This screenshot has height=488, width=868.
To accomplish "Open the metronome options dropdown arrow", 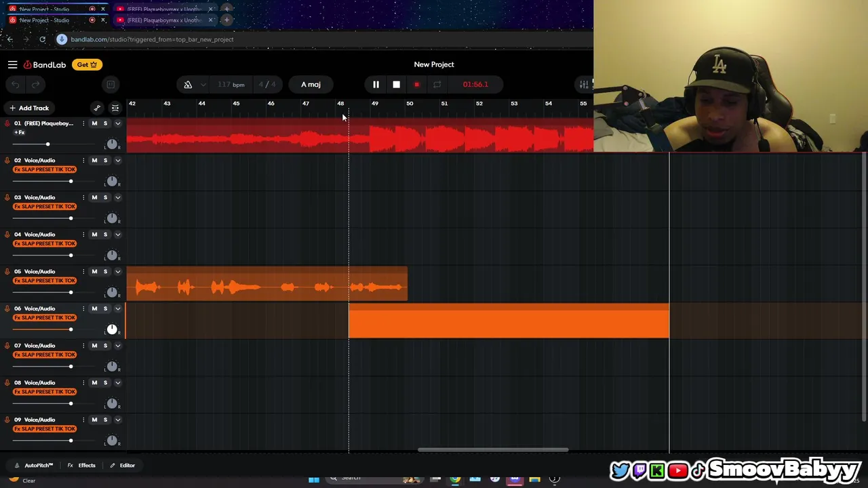I will pos(203,85).
